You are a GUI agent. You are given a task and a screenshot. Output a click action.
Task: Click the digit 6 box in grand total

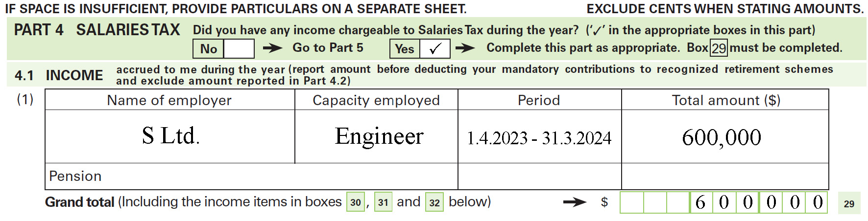(701, 202)
